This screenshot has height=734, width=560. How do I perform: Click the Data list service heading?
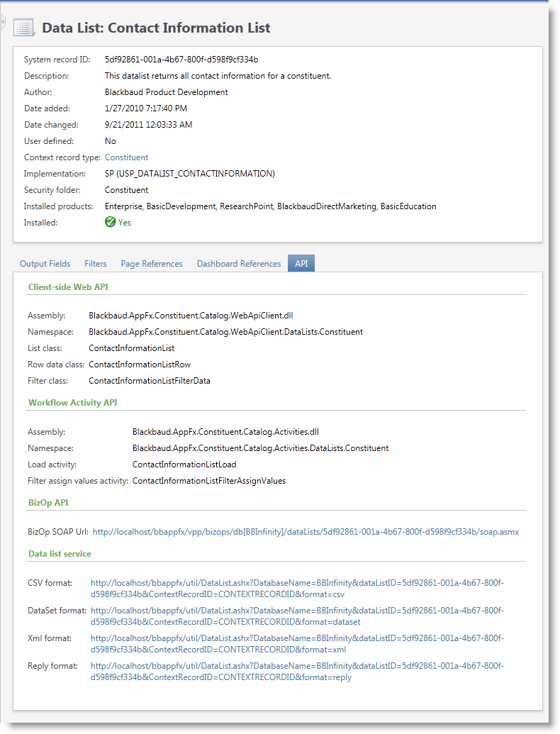[x=60, y=553]
